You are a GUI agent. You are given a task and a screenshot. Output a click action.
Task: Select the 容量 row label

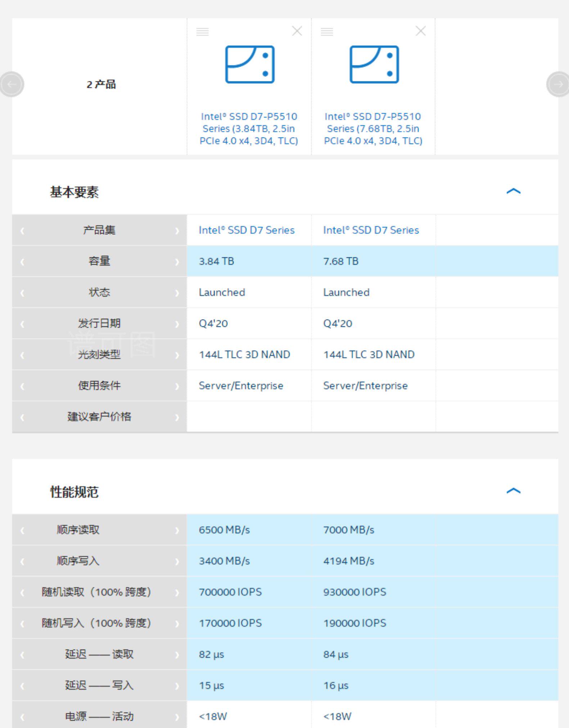tap(99, 261)
